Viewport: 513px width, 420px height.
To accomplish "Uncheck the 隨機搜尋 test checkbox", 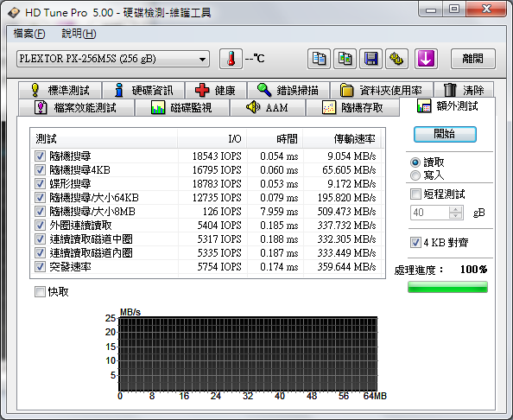I will click(40, 156).
